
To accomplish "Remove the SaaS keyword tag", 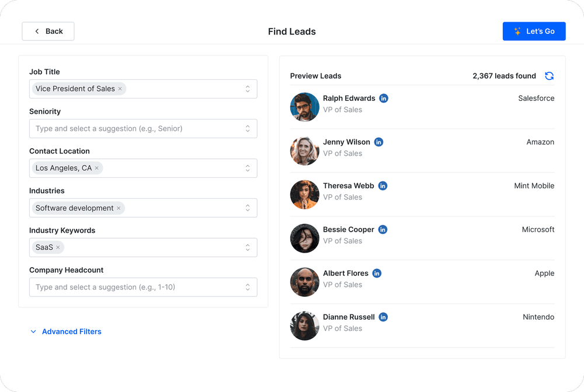I will click(x=58, y=247).
